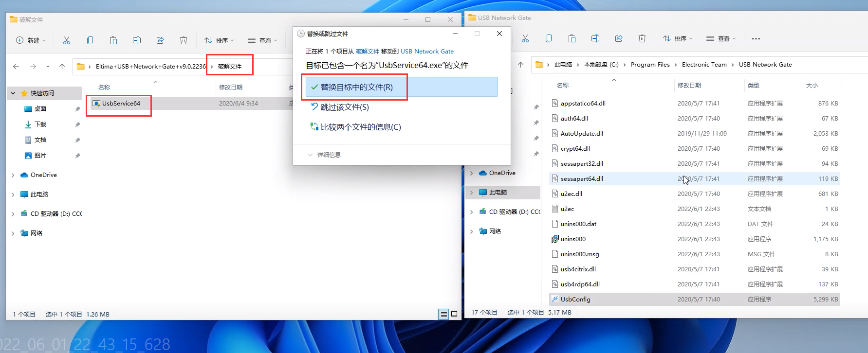Click Copy icon in left window toolbar
Screen dimensions: 868x353
pos(90,40)
